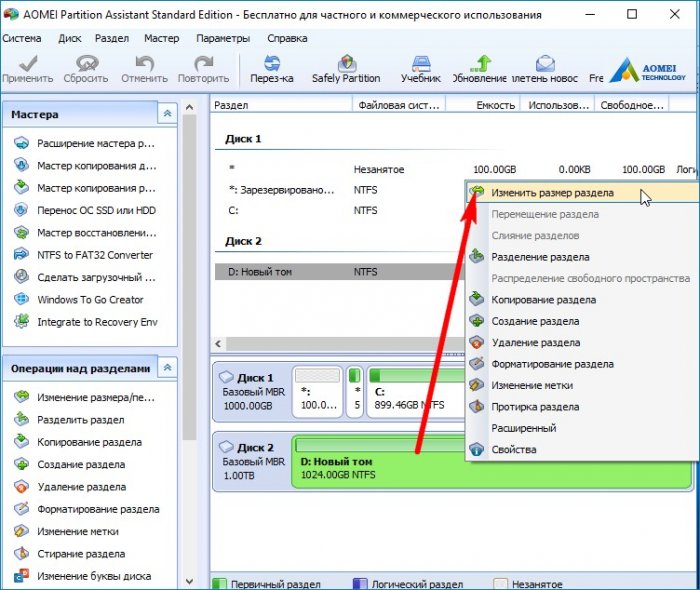
Task: Open the Параметры menu
Action: click(x=223, y=38)
